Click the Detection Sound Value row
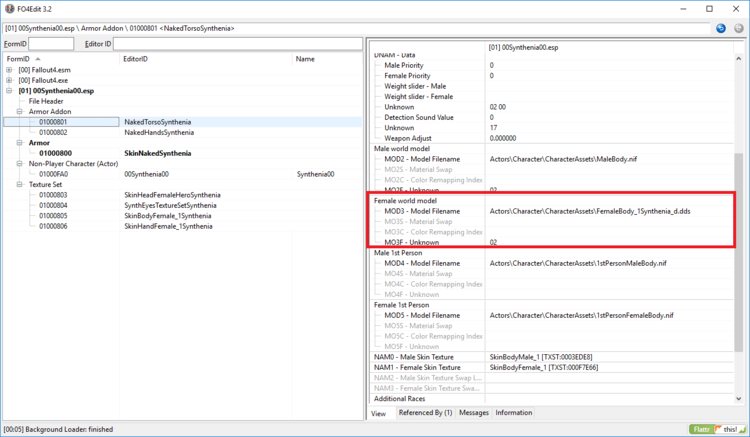 pyautogui.click(x=552, y=118)
